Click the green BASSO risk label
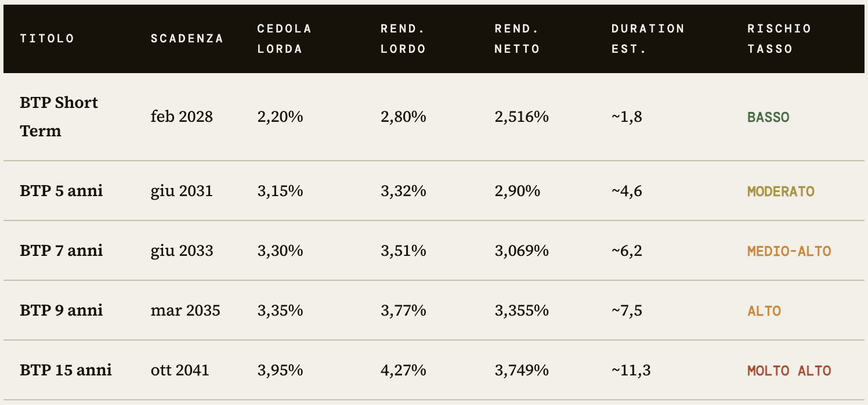Viewport: 868px width, 405px height. pos(768,117)
